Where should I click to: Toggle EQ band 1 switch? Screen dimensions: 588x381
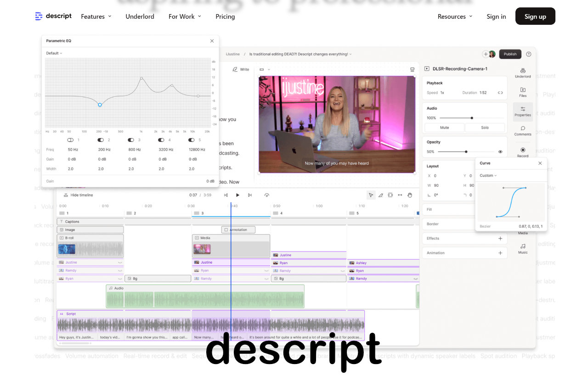[x=70, y=140]
